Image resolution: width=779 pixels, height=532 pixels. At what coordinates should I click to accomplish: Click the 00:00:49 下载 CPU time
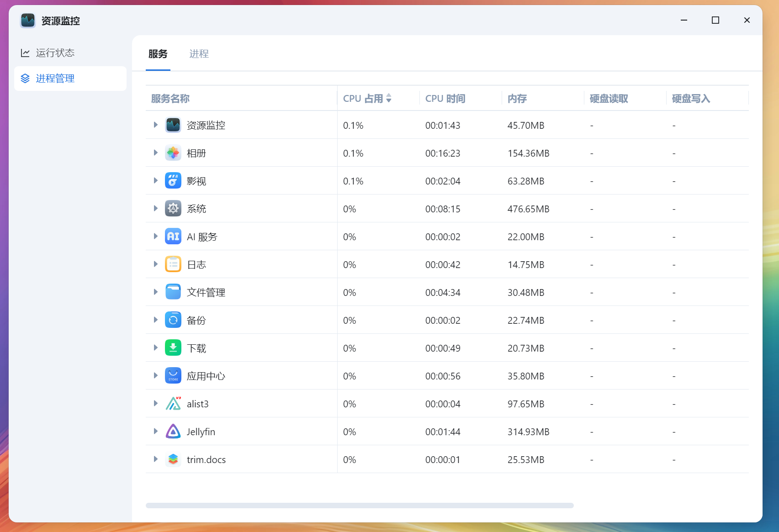(x=443, y=348)
